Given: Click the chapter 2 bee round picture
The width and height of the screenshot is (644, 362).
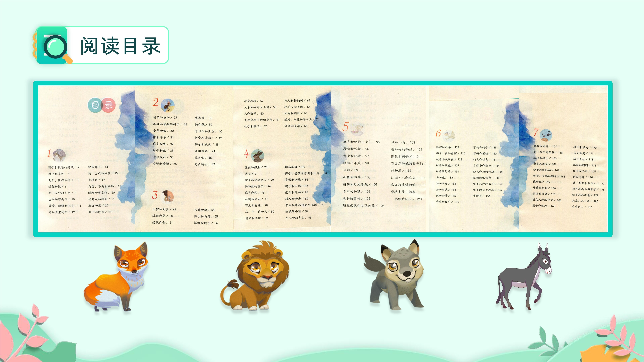Looking at the screenshot, I should [167, 105].
